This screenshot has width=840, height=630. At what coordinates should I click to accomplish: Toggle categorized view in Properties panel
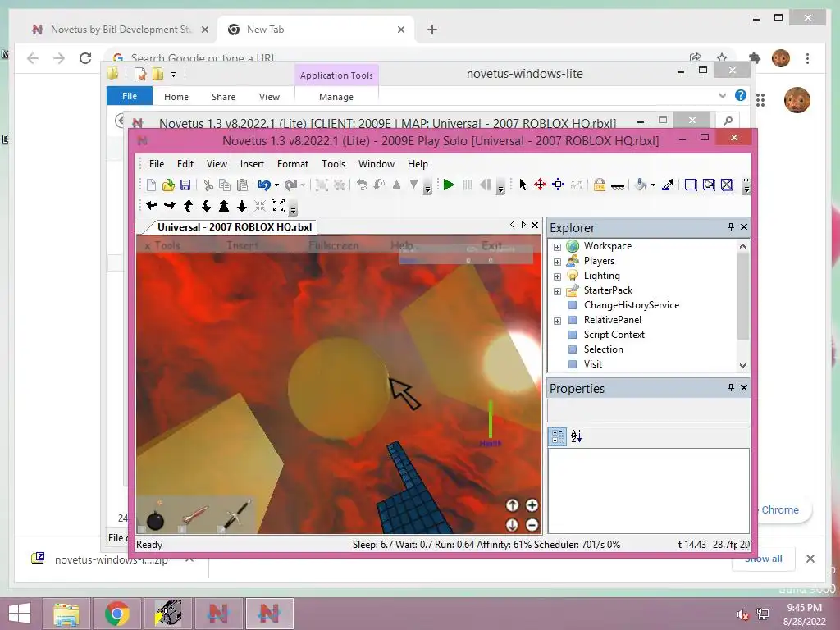(558, 436)
